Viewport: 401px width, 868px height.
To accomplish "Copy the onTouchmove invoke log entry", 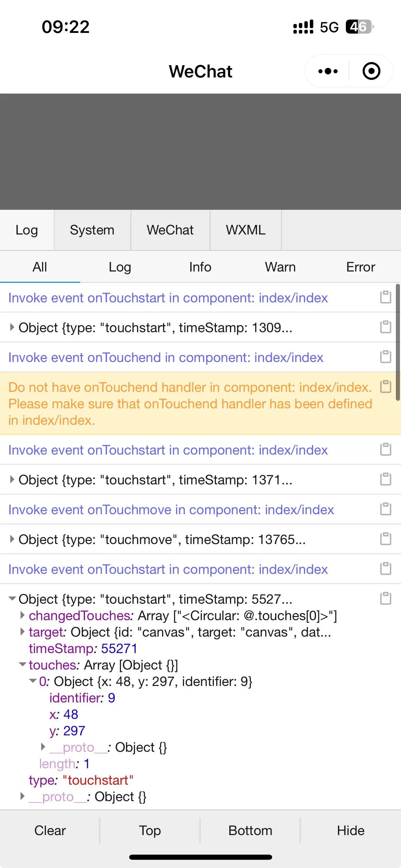I will pos(386,509).
